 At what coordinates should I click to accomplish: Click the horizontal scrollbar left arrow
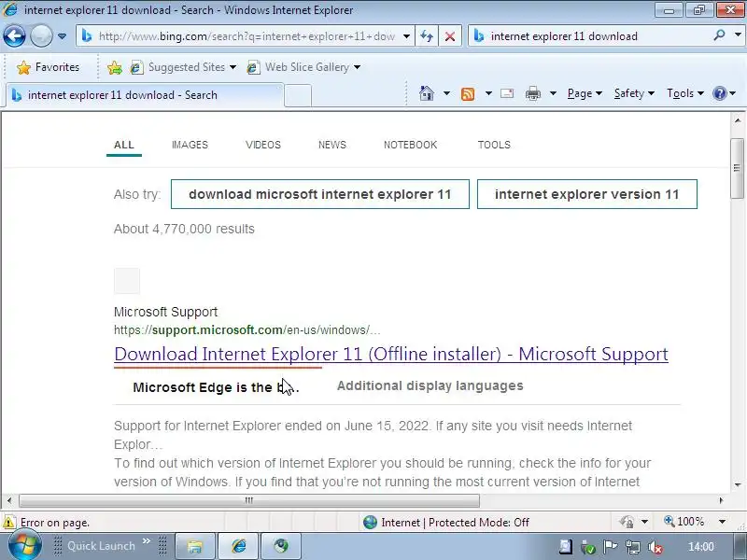click(x=9, y=500)
